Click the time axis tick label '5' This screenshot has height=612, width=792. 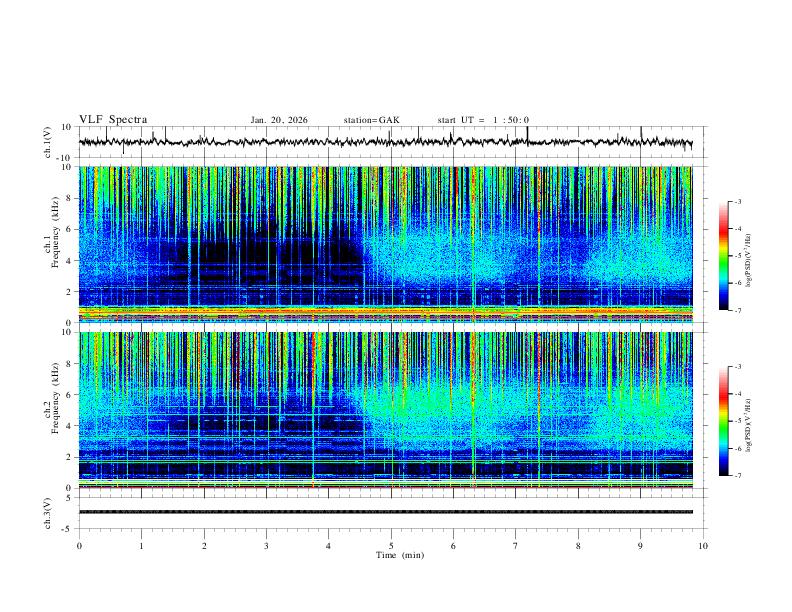tap(391, 546)
